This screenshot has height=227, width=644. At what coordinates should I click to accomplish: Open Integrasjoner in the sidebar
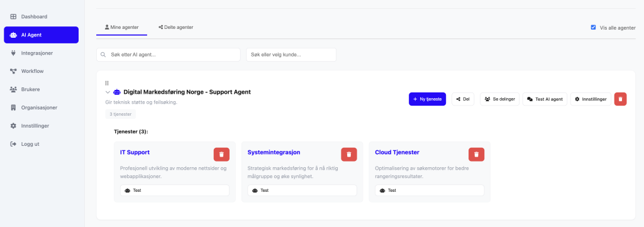[x=41, y=53]
